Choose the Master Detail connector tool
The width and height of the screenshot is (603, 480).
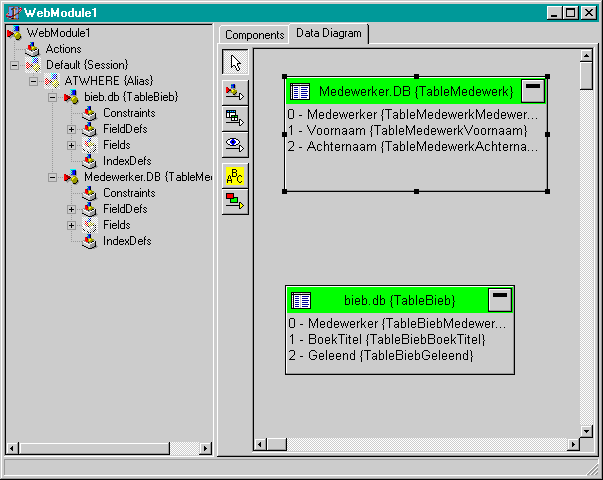(x=235, y=116)
